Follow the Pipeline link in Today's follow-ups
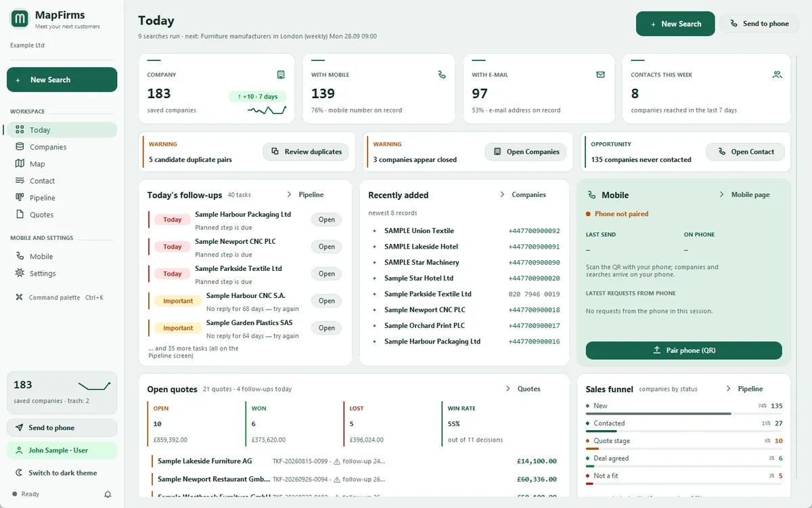 pyautogui.click(x=306, y=194)
